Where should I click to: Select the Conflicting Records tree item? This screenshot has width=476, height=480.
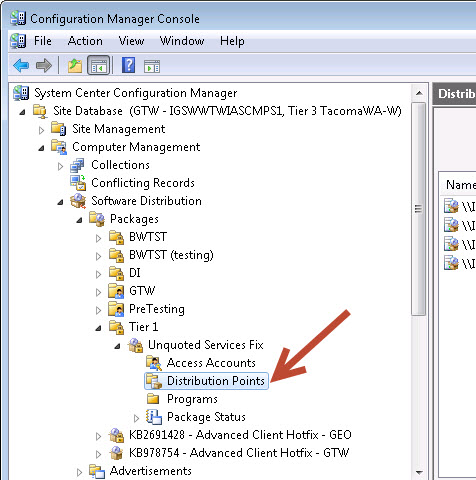tap(143, 183)
